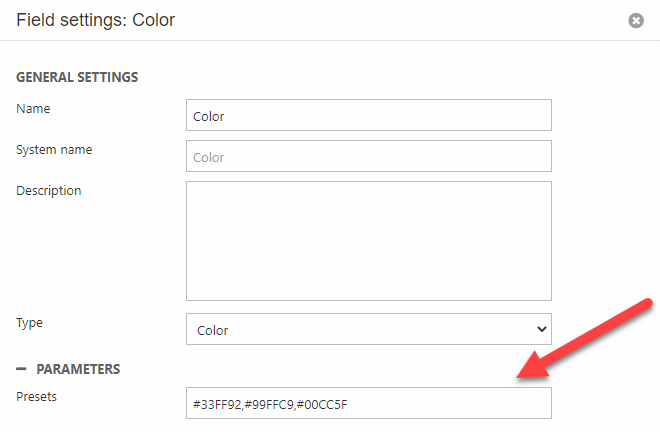660x432 pixels.
Task: Collapse the Parameters section minus icon
Action: pyautogui.click(x=21, y=369)
